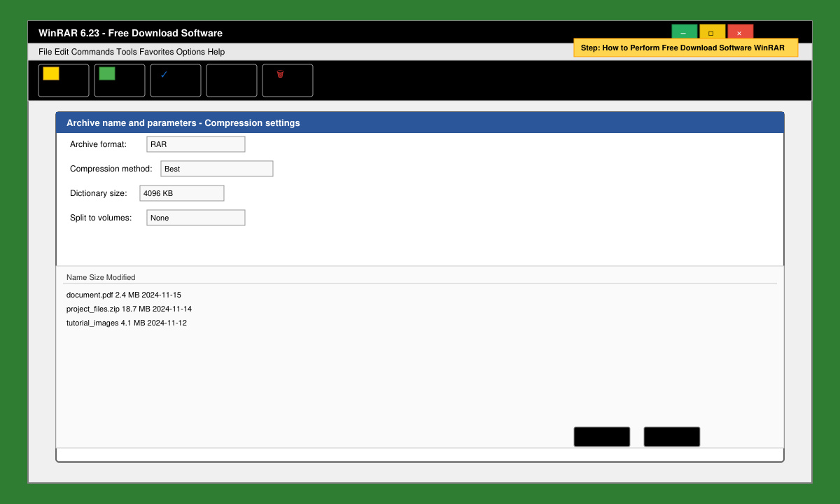Click the Name column header
Screen dimensions: 840x504
tap(76, 277)
